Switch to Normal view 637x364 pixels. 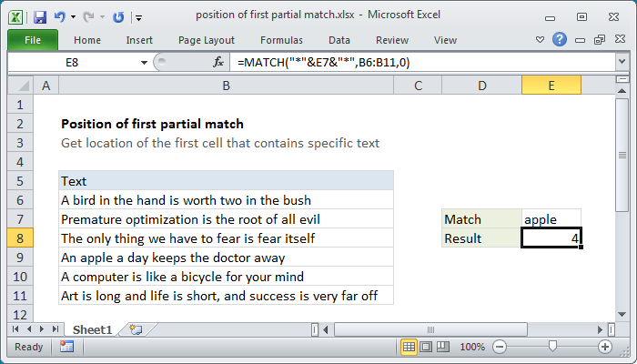click(x=409, y=347)
